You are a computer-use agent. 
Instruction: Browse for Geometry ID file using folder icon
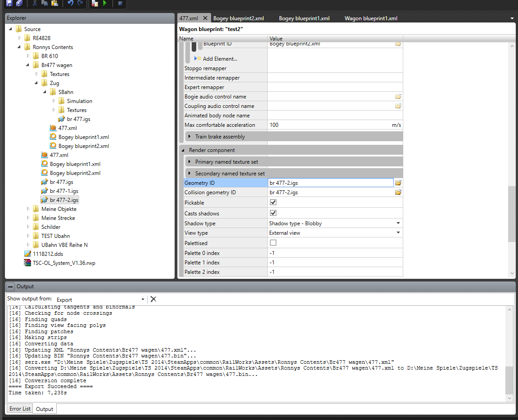click(398, 183)
